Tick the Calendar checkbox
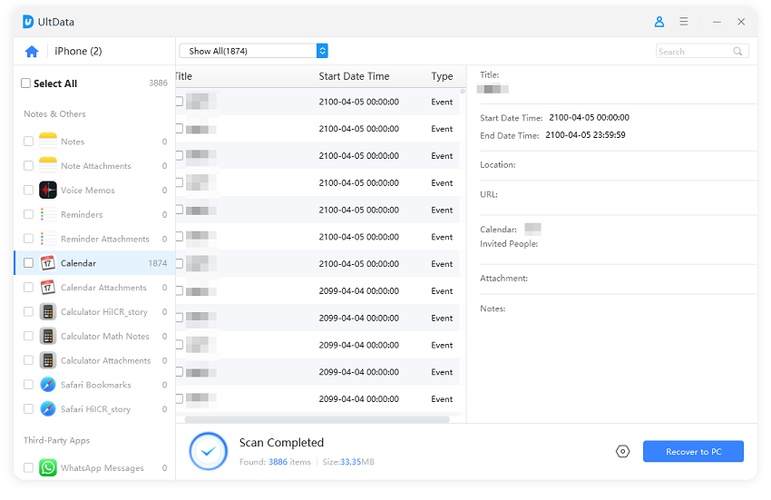The height and width of the screenshot is (500, 771). click(29, 263)
